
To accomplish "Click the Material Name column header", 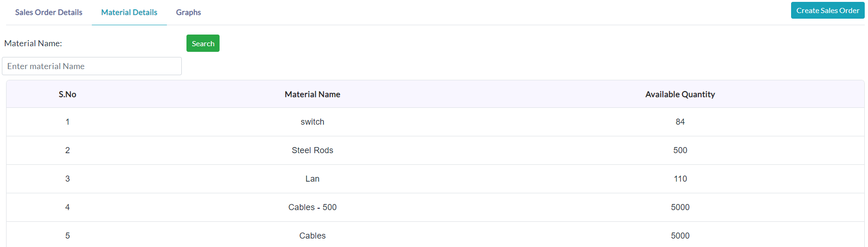I will pos(312,94).
